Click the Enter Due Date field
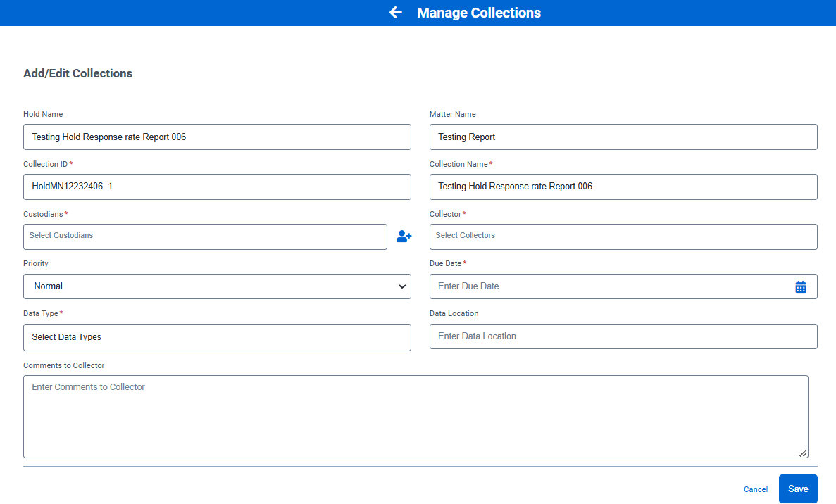 click(623, 286)
